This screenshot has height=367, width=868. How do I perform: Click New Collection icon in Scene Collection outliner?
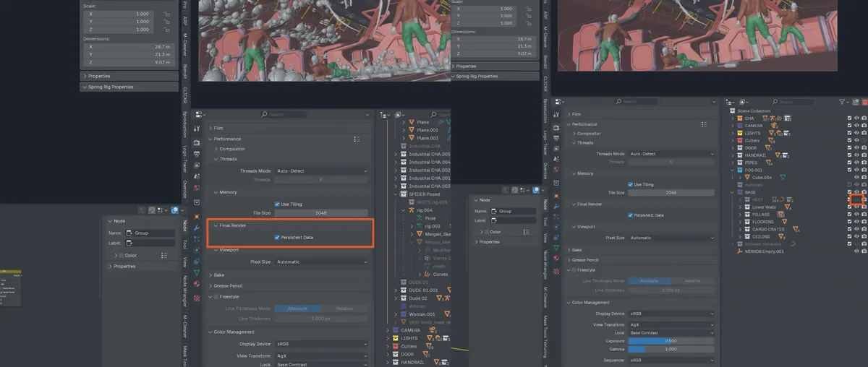click(x=856, y=102)
